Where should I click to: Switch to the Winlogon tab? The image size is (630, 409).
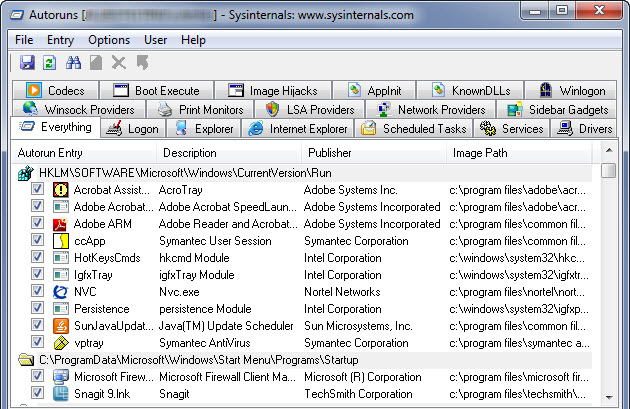571,90
